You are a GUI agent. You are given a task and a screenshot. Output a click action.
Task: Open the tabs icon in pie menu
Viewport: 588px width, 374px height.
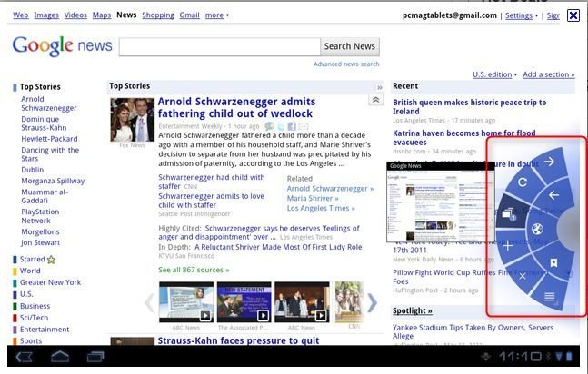click(x=509, y=215)
